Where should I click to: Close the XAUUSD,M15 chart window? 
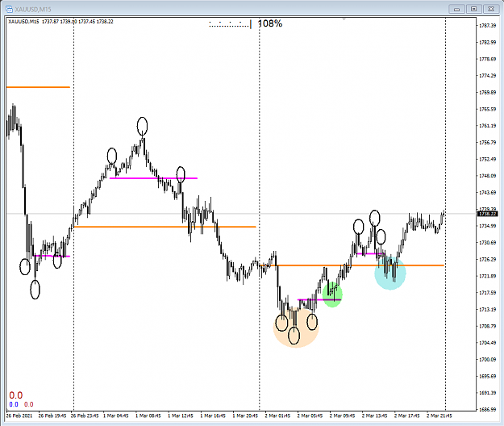[491, 9]
